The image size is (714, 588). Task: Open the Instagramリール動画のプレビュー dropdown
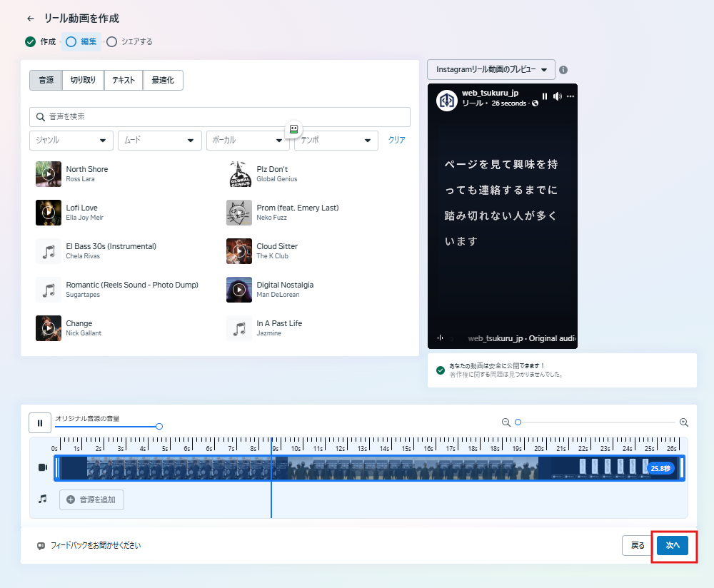[491, 70]
